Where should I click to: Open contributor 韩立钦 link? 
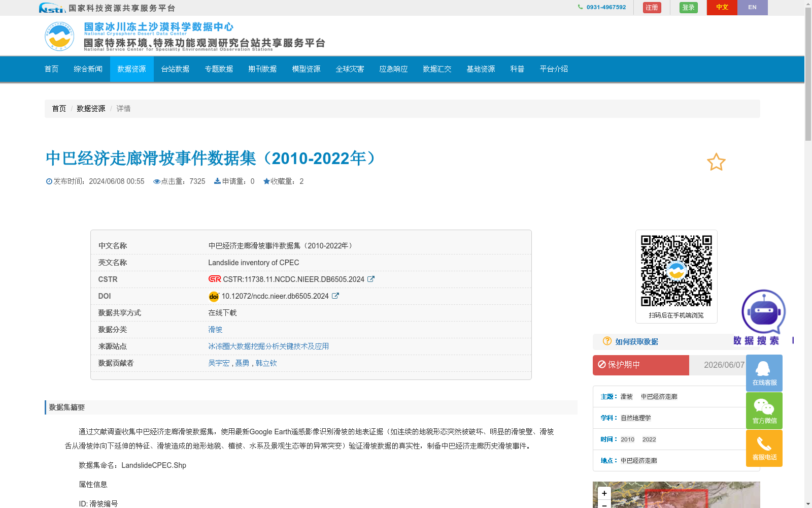266,363
